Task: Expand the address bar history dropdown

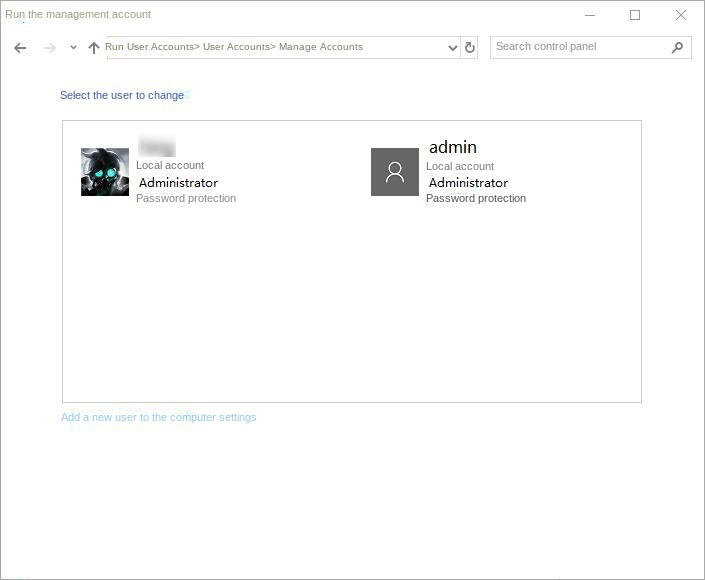Action: pyautogui.click(x=453, y=48)
